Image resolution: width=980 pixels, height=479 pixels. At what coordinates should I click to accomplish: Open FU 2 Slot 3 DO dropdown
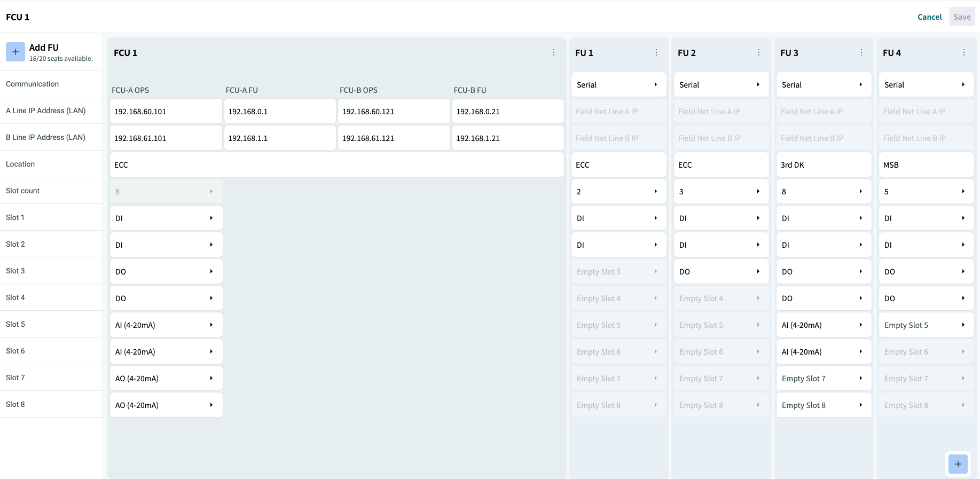click(721, 271)
